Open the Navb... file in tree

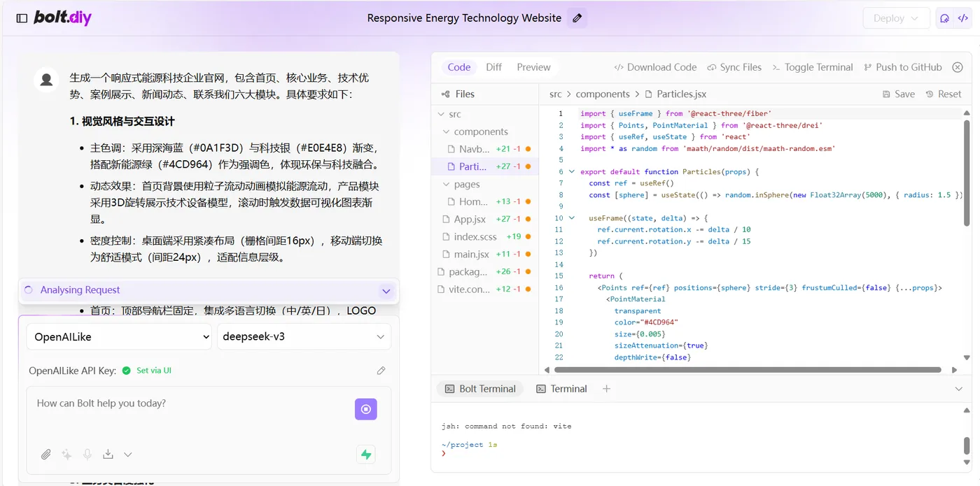[486, 149]
